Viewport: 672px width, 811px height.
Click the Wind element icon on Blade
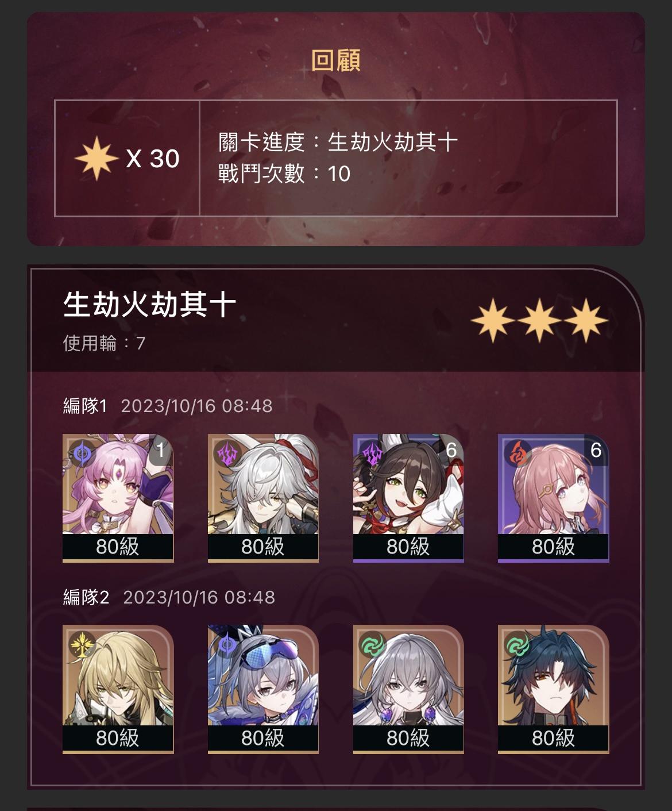click(x=517, y=645)
